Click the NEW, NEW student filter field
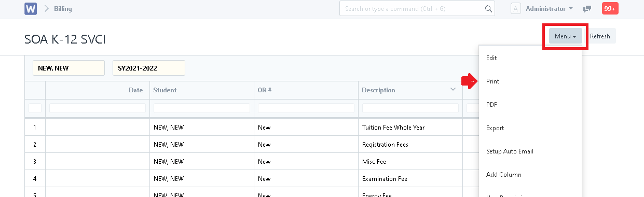Viewport: 644px width, 197px height. coord(68,68)
